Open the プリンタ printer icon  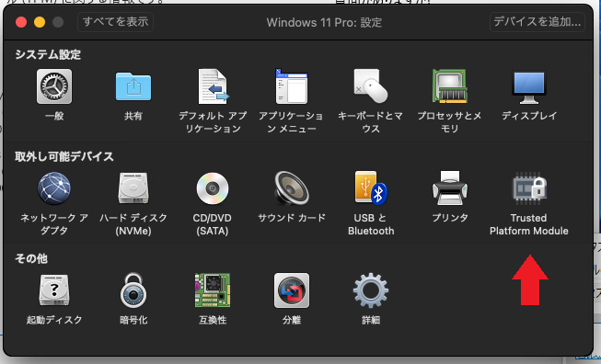pyautogui.click(x=450, y=188)
